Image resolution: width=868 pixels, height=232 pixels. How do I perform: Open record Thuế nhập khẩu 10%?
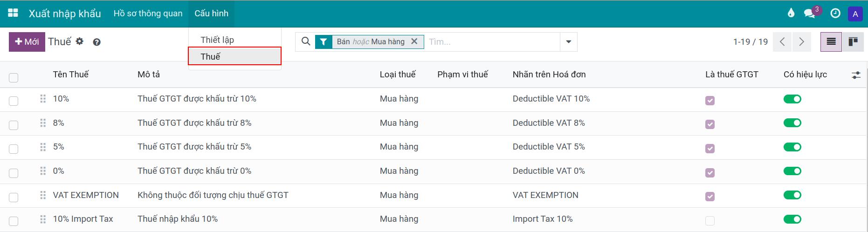click(x=178, y=219)
